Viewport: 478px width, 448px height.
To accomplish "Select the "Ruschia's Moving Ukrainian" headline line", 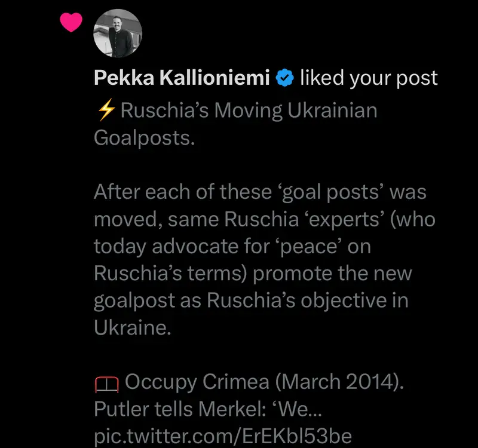I will point(249,112).
